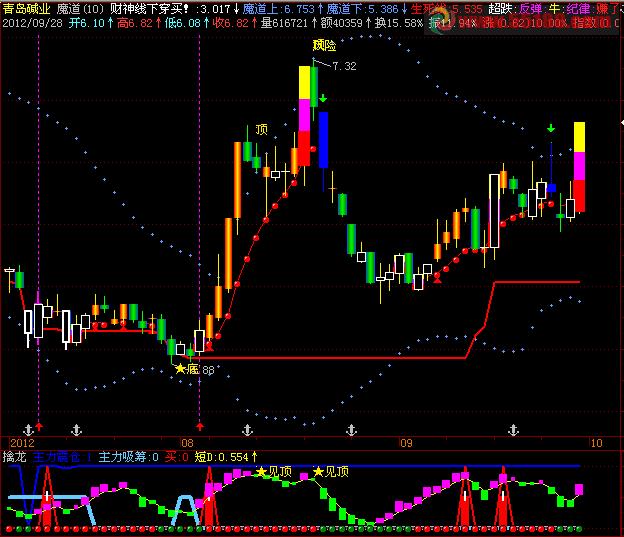Click the 10 month marker on time axis

596,443
